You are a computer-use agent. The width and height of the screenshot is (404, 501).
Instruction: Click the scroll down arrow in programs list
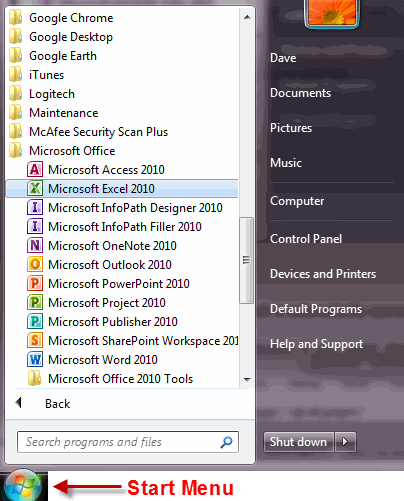[247, 379]
